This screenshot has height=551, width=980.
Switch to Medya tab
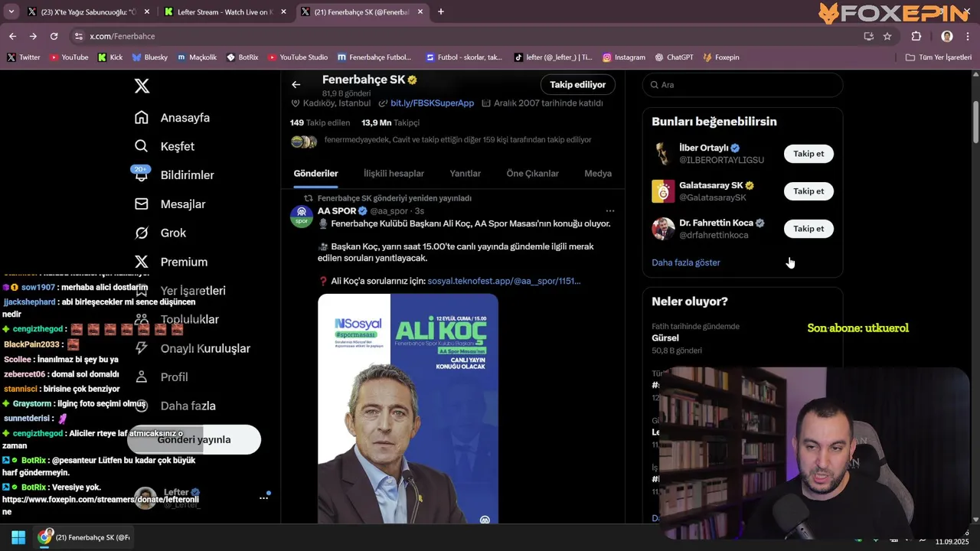598,174
